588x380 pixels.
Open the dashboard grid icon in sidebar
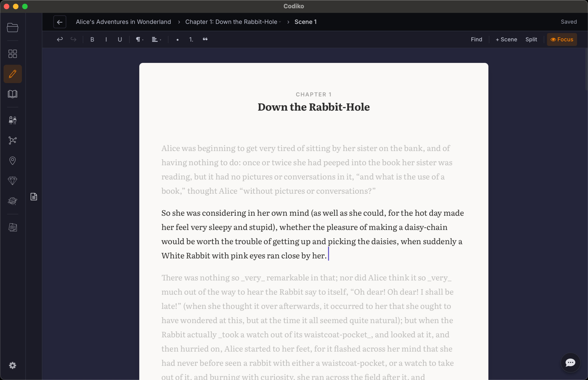pyautogui.click(x=13, y=53)
